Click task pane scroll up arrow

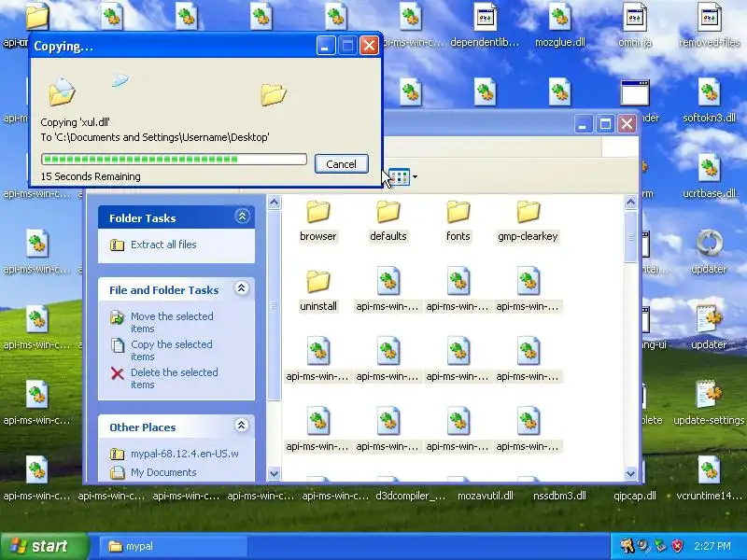pyautogui.click(x=274, y=202)
